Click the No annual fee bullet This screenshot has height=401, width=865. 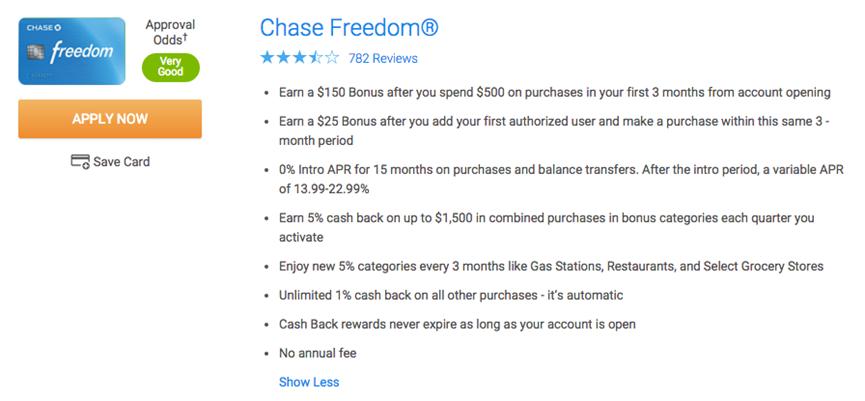coord(318,353)
